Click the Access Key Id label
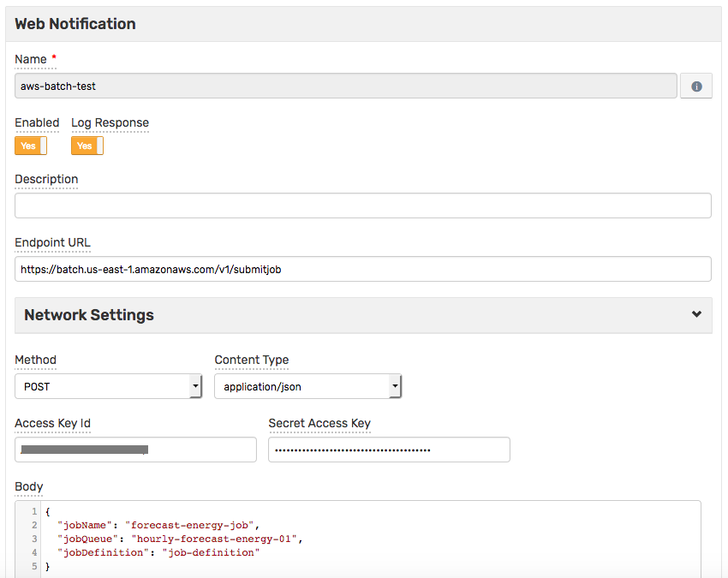This screenshot has height=578, width=728. (52, 423)
